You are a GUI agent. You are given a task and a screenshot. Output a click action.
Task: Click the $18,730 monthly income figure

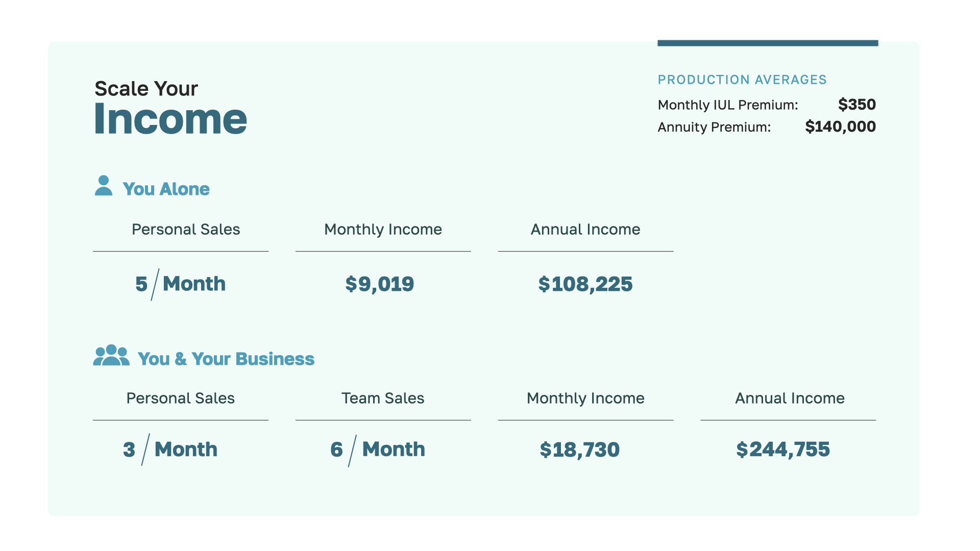click(579, 450)
